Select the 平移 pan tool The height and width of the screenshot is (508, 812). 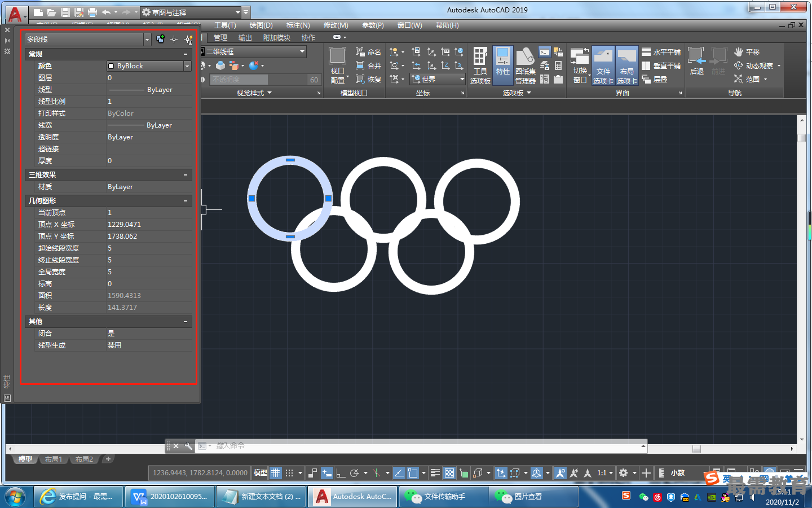(x=747, y=52)
